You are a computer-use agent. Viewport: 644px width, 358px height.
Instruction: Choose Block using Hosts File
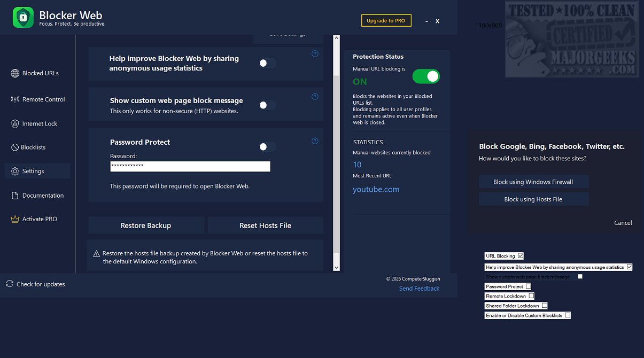point(533,199)
